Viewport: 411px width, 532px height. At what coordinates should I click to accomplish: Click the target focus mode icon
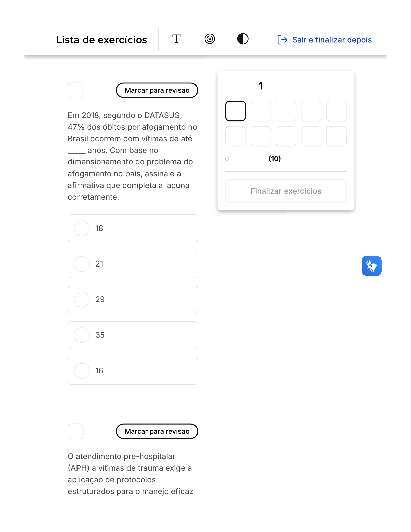click(210, 39)
